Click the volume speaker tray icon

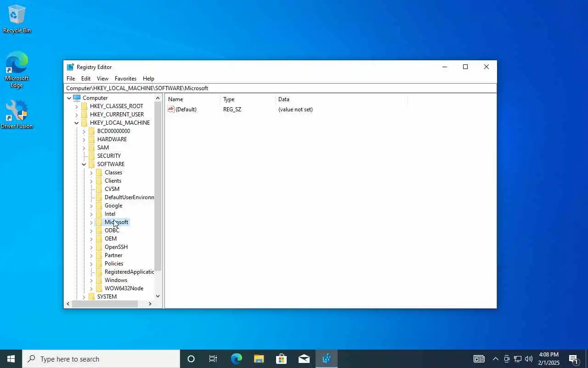[529, 359]
